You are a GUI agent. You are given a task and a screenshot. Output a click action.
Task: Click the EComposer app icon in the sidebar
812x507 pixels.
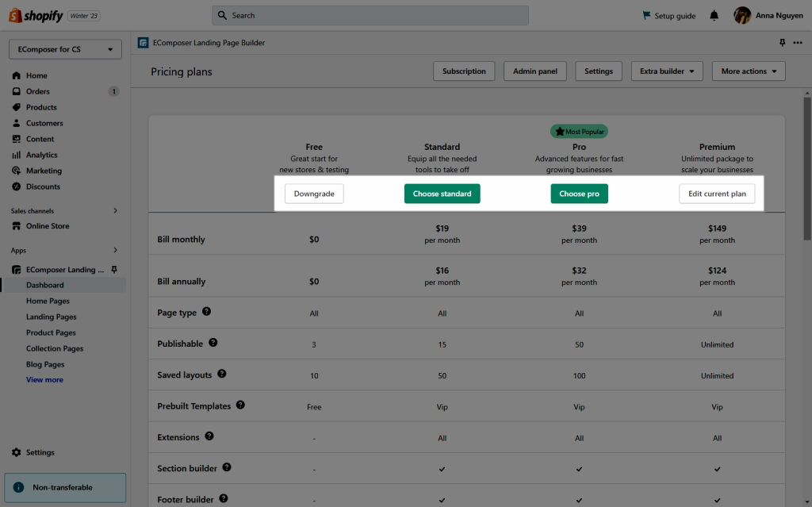(17, 270)
